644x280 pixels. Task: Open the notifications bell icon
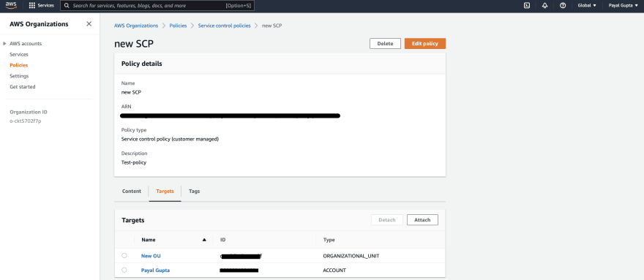coord(544,6)
